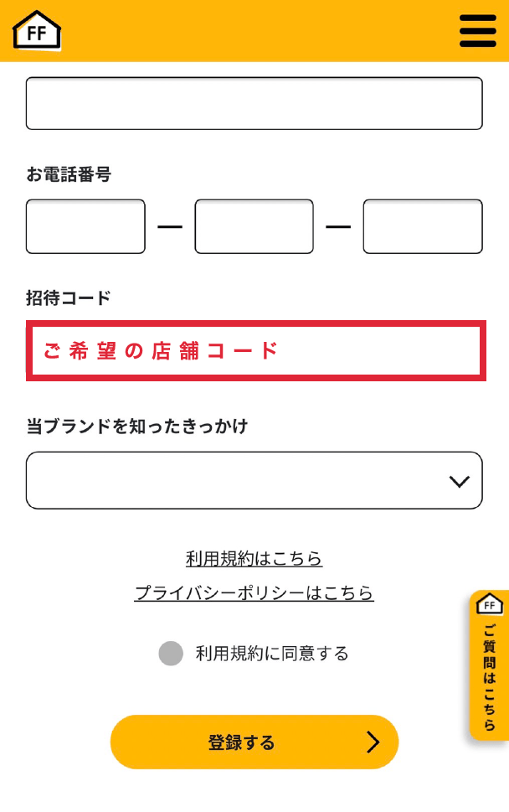Click the 当ブランドを知ったきっかけ label
Image resolution: width=509 pixels, height=812 pixels.
(x=137, y=427)
